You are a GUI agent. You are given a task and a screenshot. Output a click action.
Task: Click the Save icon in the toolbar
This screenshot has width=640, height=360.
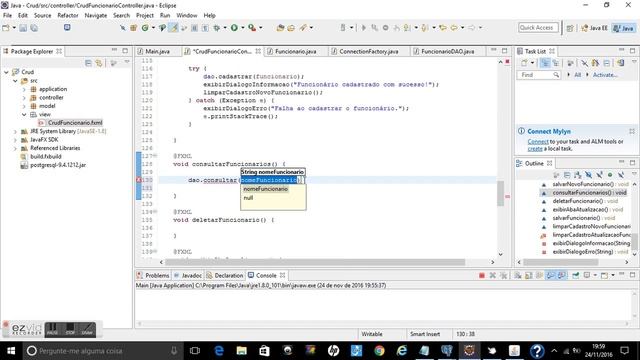coord(23,28)
